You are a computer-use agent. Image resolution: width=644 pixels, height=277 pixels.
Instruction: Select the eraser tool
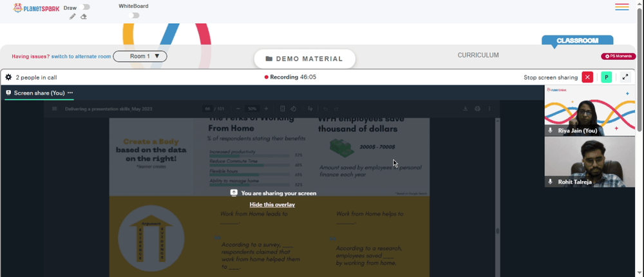tap(83, 17)
